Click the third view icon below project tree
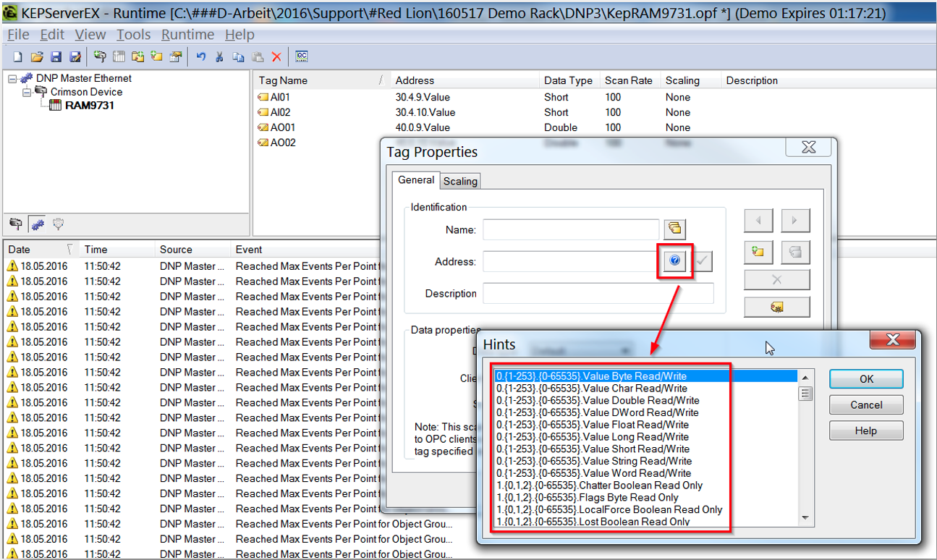937x560 pixels. pos(58,225)
